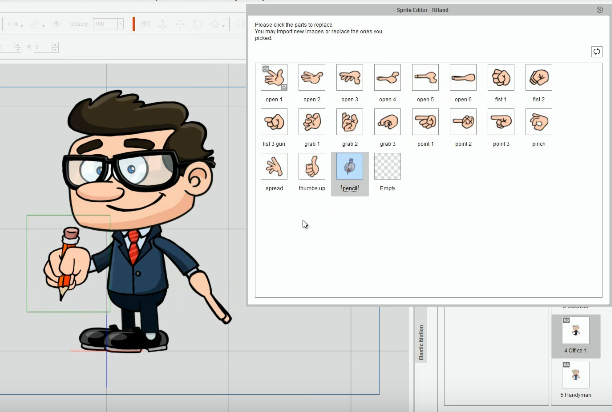The height and width of the screenshot is (412, 612).
Task: Select the 'grab 1' hand sprite
Action: pos(312,122)
